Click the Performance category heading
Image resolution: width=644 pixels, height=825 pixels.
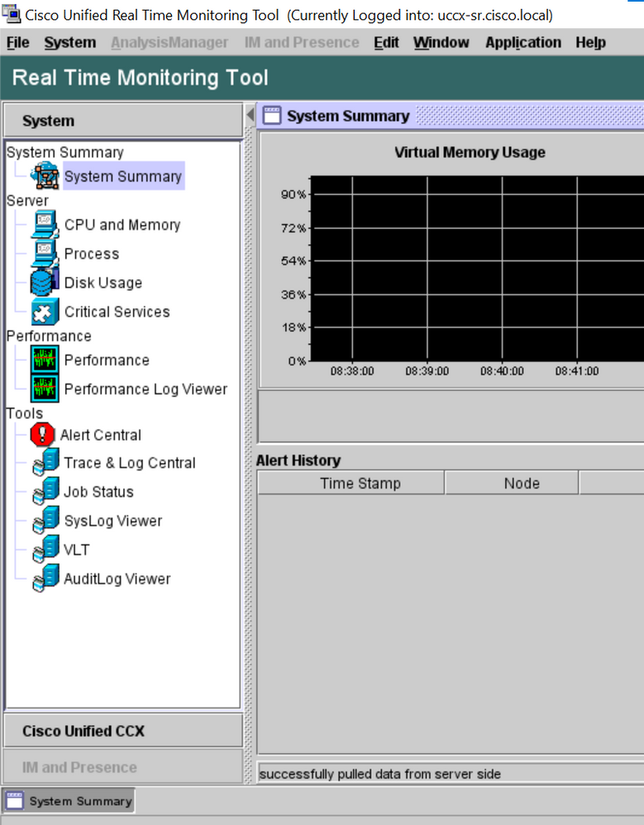pyautogui.click(x=49, y=336)
